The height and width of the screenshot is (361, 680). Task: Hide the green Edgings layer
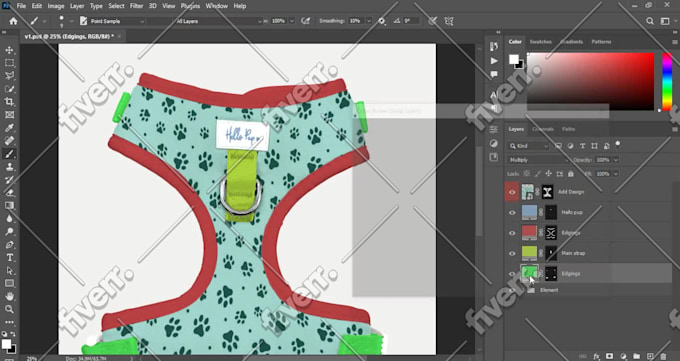pyautogui.click(x=512, y=274)
